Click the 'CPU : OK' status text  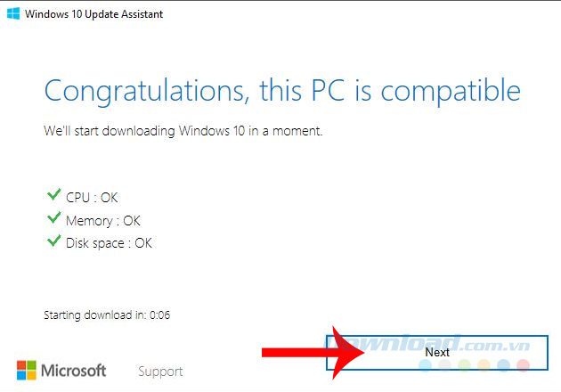[x=93, y=198]
